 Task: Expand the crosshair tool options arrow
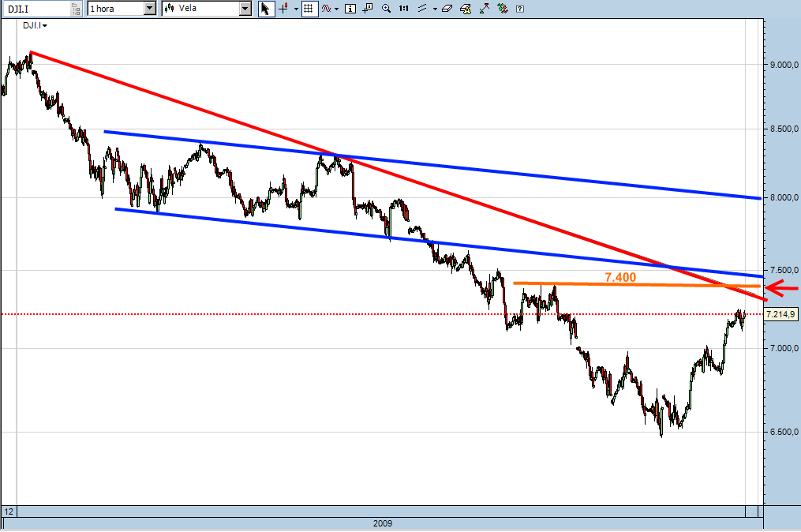pyautogui.click(x=296, y=9)
